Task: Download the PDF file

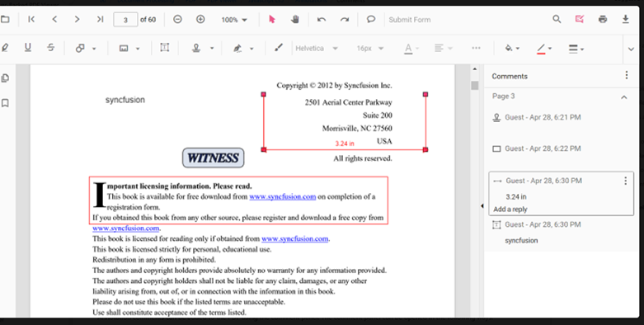Action: pos(626,19)
